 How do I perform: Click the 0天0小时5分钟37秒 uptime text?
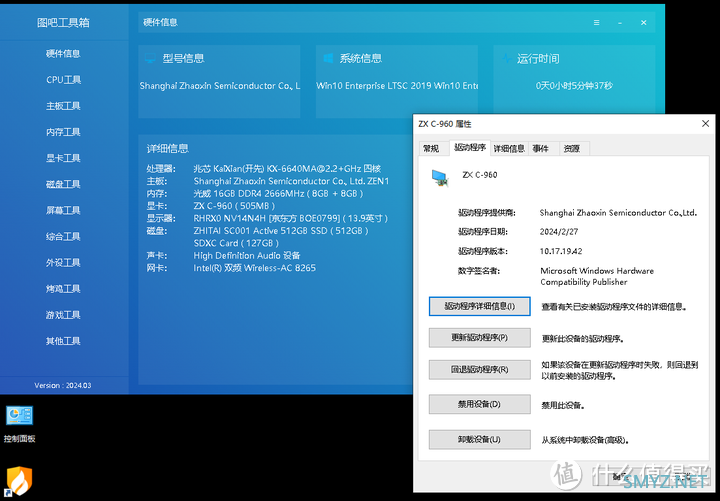click(574, 85)
